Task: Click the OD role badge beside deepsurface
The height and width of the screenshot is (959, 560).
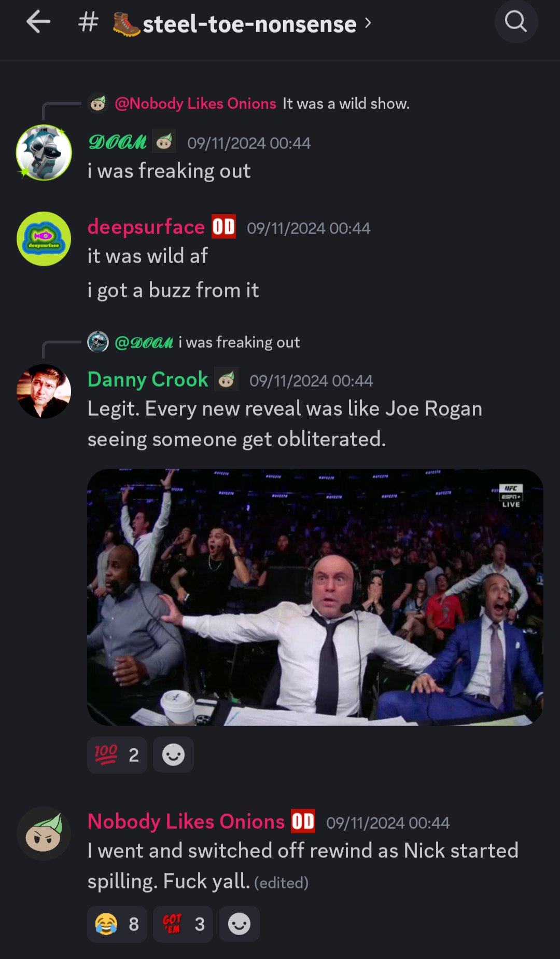Action: [x=224, y=227]
